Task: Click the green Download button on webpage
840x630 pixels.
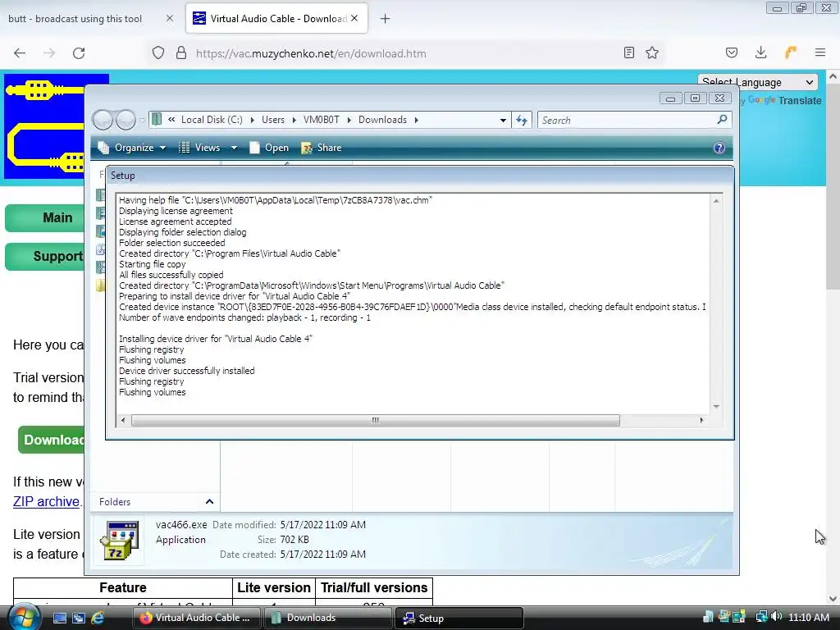Action: pyautogui.click(x=52, y=440)
